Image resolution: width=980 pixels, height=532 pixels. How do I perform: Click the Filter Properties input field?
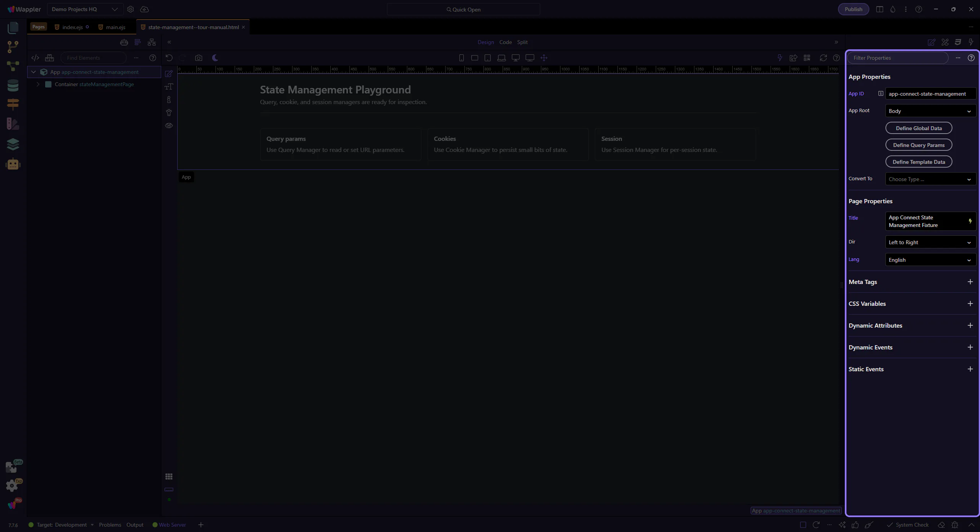click(898, 58)
